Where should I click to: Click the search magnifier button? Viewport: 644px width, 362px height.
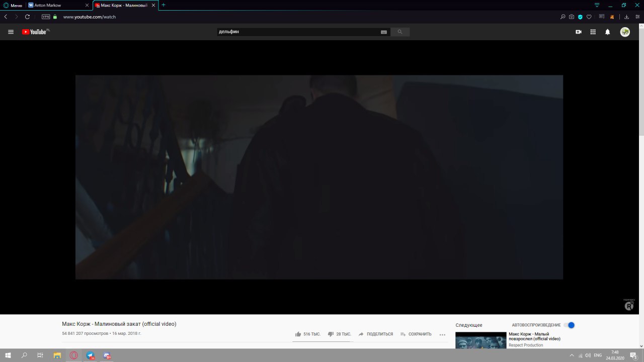pos(400,32)
